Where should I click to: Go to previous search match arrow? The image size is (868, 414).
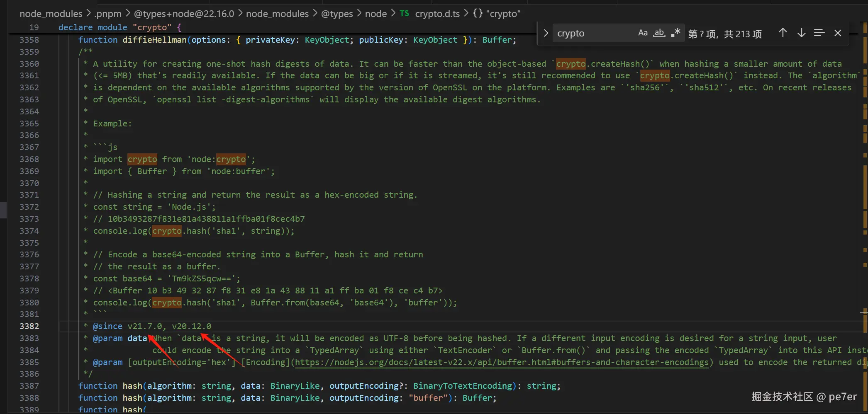(x=783, y=33)
